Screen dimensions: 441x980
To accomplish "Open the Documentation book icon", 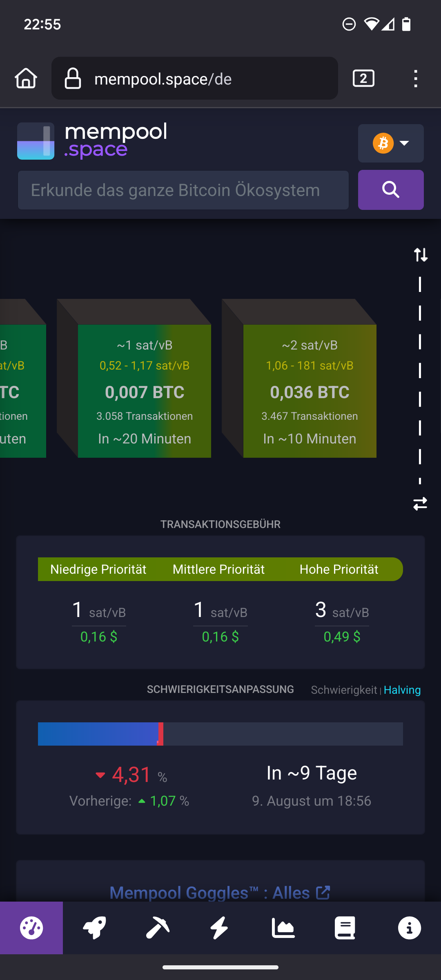I will pyautogui.click(x=345, y=928).
